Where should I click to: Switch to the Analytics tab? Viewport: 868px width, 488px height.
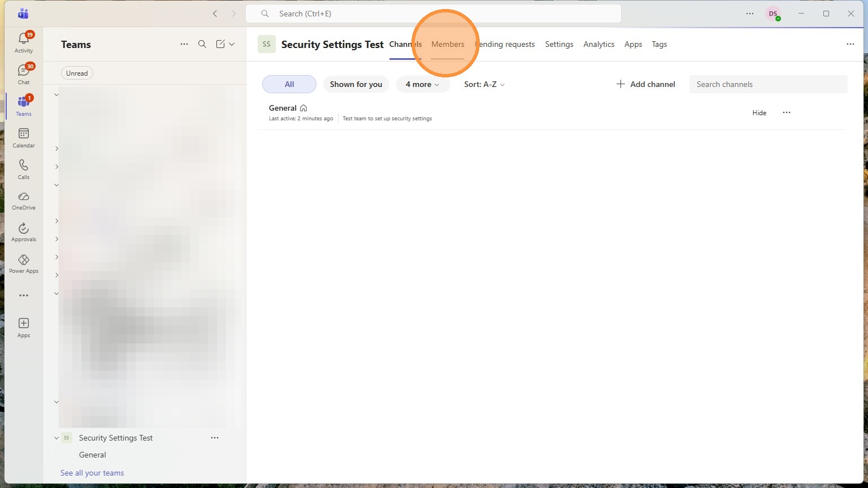click(599, 44)
